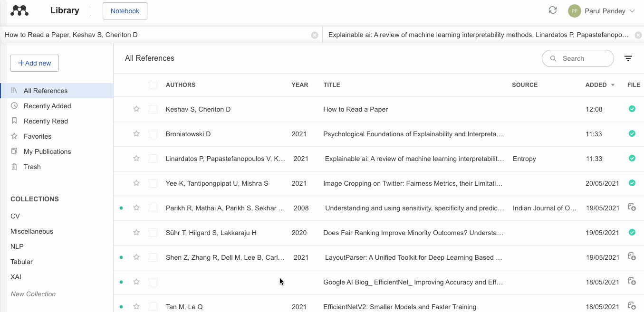Viewport: 644px width, 312px height.
Task: Favorite the Broniatowski D reference
Action: (x=136, y=134)
